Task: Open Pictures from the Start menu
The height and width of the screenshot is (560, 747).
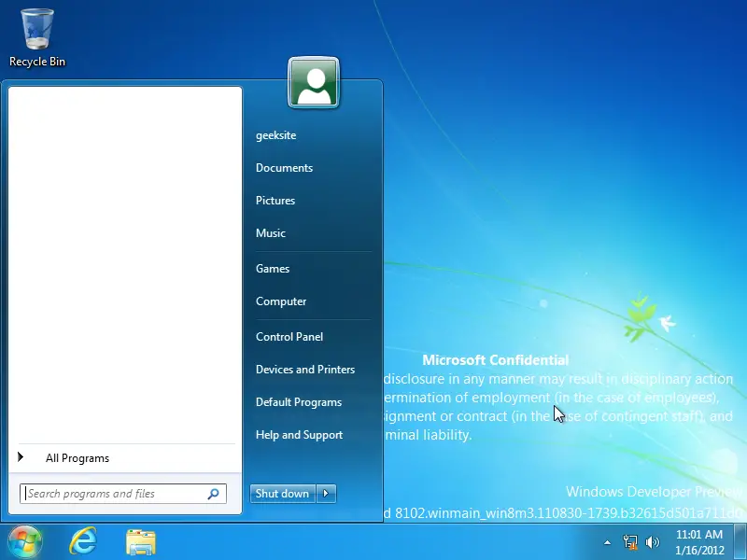Action: (x=275, y=201)
